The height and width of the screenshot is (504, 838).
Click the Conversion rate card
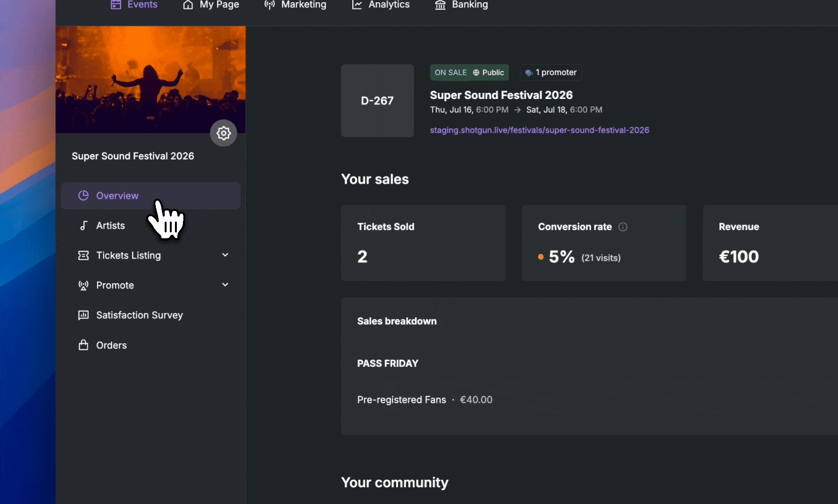pos(604,243)
